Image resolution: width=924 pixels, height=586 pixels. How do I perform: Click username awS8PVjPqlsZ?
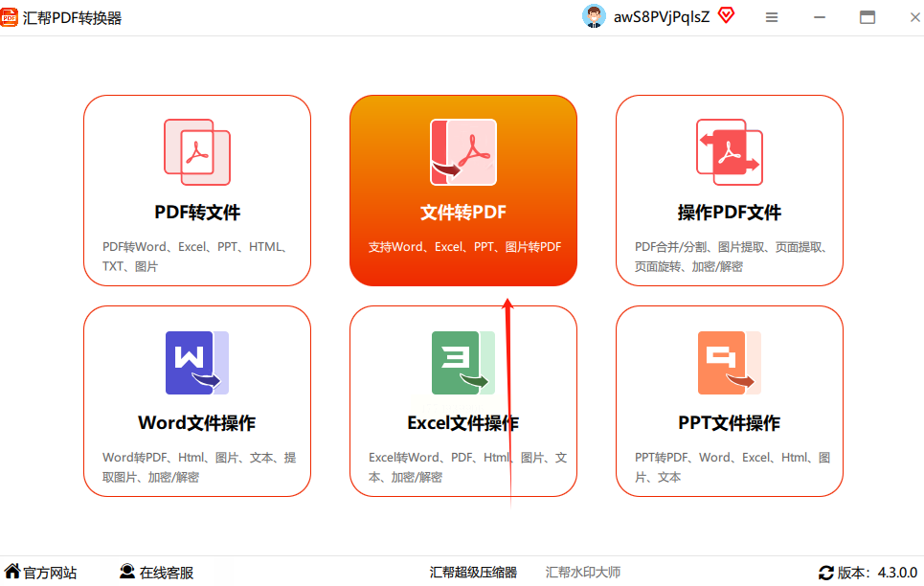(x=662, y=17)
